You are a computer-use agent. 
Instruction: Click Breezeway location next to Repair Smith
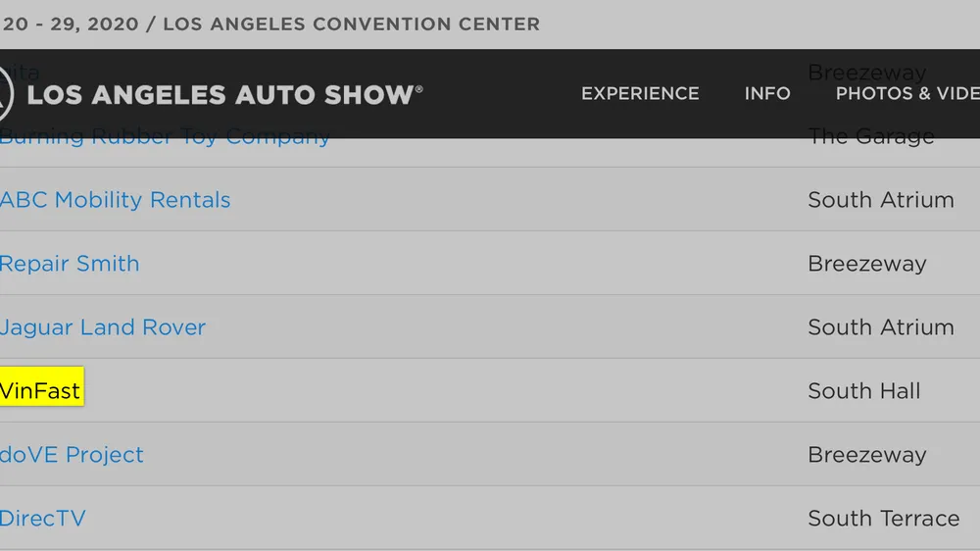pyautogui.click(x=867, y=264)
